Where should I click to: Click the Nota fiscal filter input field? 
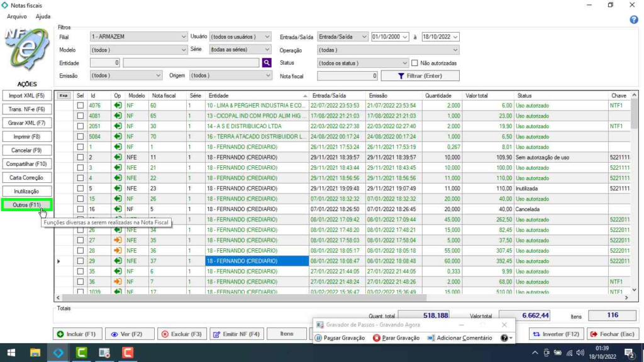[x=348, y=76]
